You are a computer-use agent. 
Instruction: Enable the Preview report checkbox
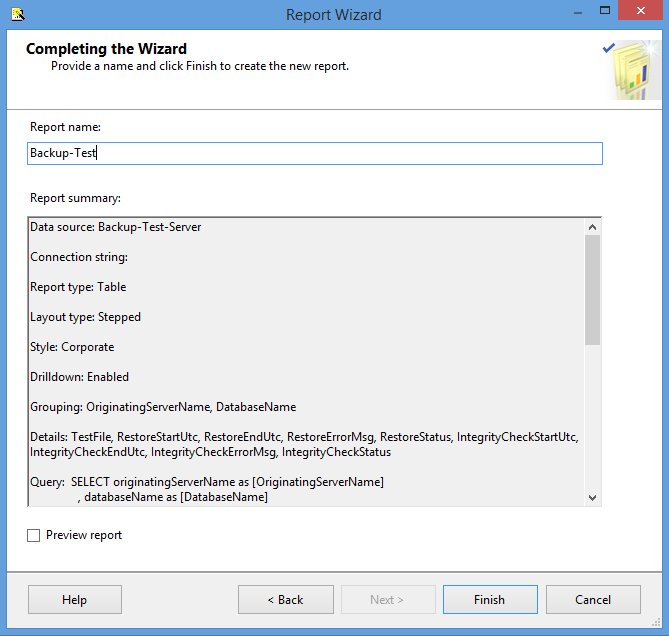point(34,535)
